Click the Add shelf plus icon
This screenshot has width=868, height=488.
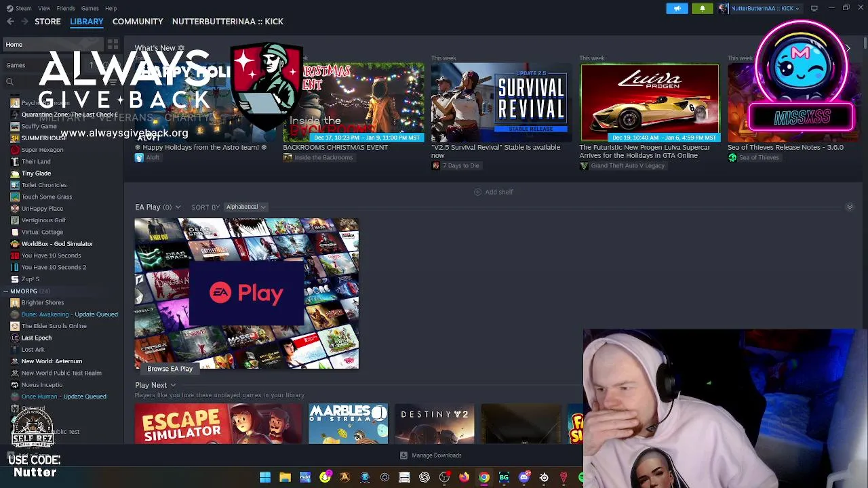point(477,192)
